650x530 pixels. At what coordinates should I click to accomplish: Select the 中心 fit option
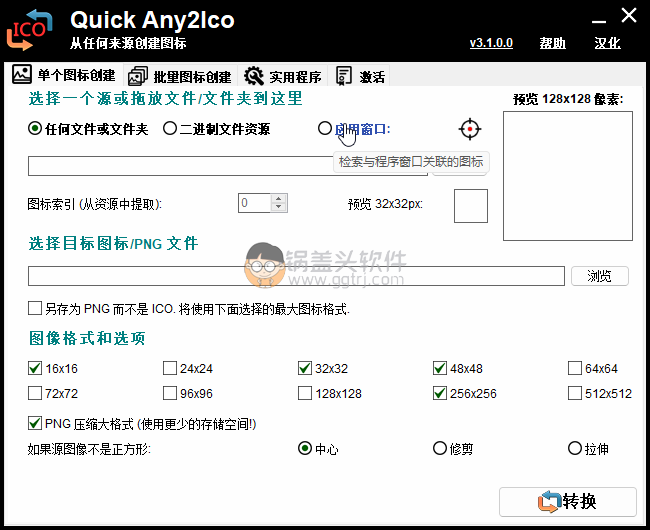pyautogui.click(x=305, y=448)
